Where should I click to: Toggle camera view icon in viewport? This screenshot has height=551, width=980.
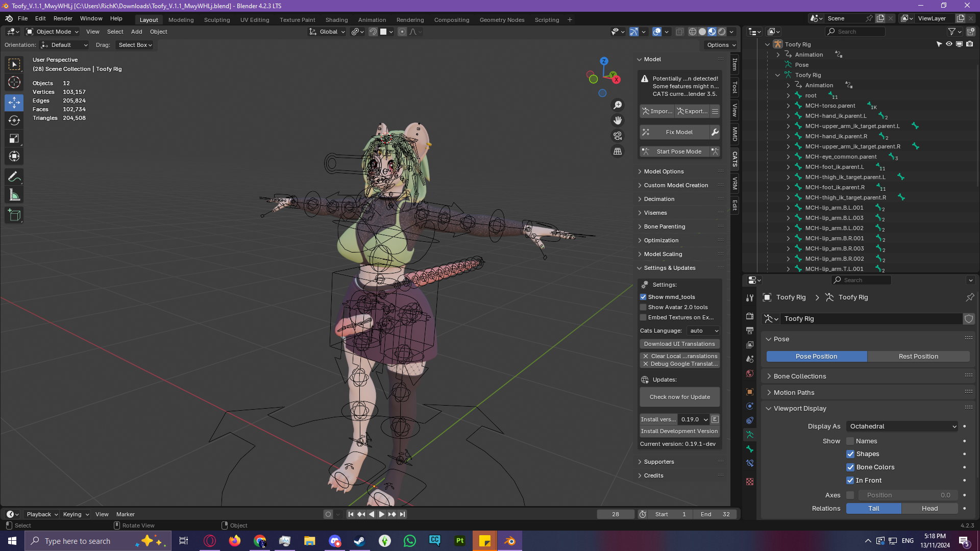(618, 136)
